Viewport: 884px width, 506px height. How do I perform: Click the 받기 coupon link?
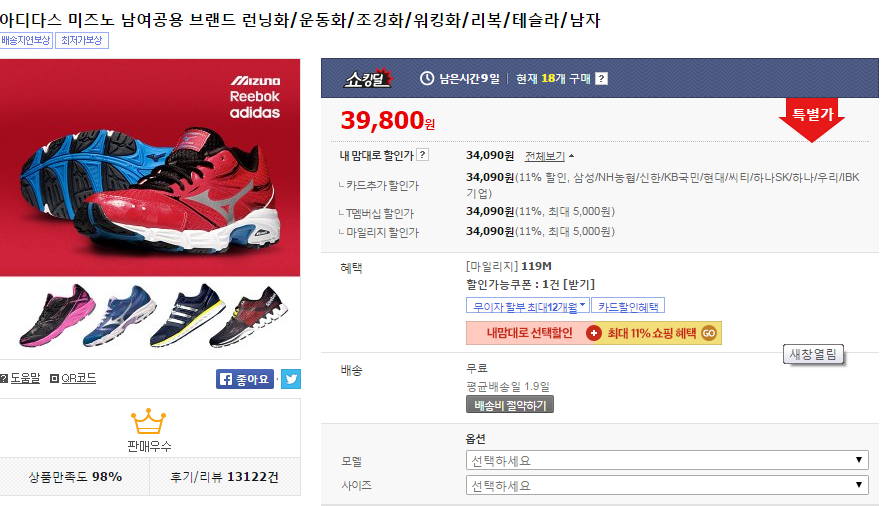[x=581, y=285]
